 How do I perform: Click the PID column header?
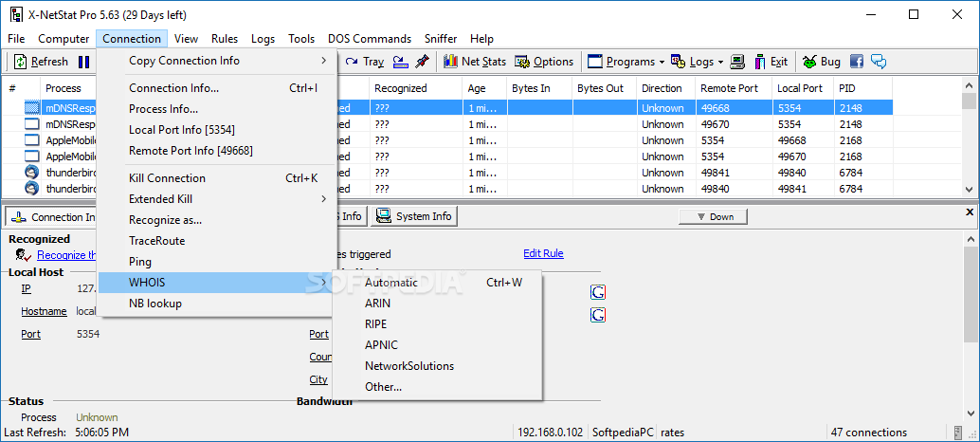[863, 88]
